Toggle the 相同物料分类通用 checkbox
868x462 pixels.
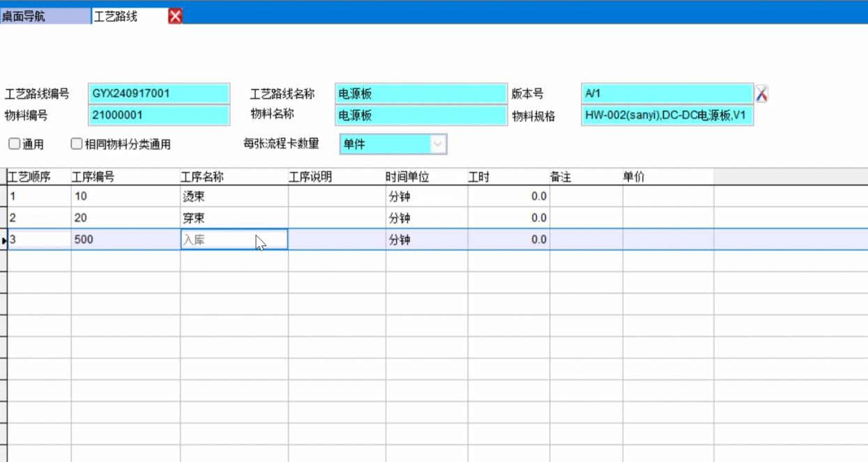coord(77,144)
